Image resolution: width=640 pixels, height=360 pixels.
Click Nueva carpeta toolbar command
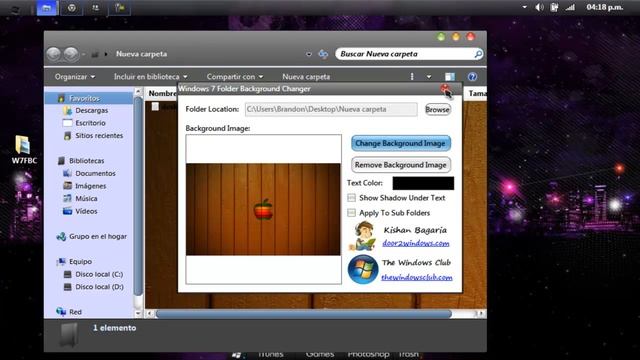tap(306, 77)
